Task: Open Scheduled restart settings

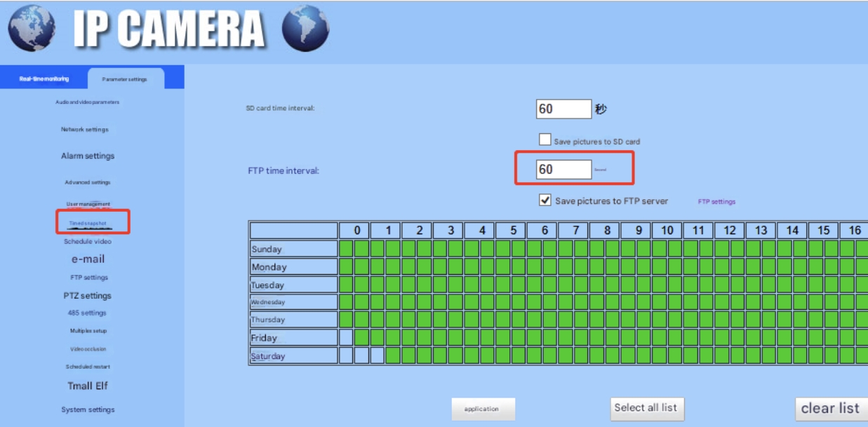Action: click(x=88, y=367)
